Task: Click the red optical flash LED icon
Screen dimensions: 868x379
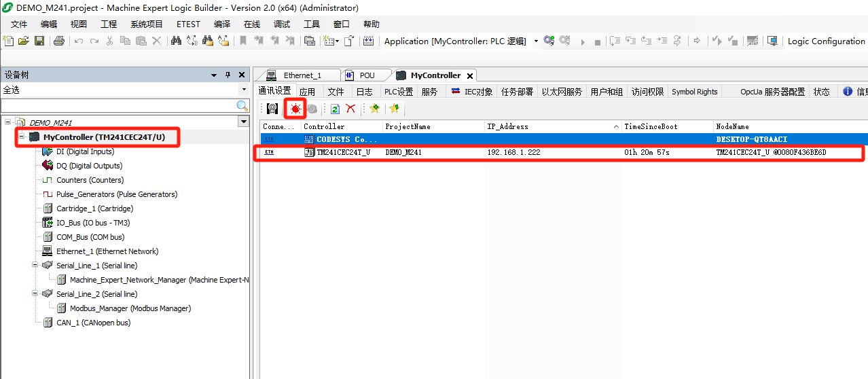Action: point(295,109)
